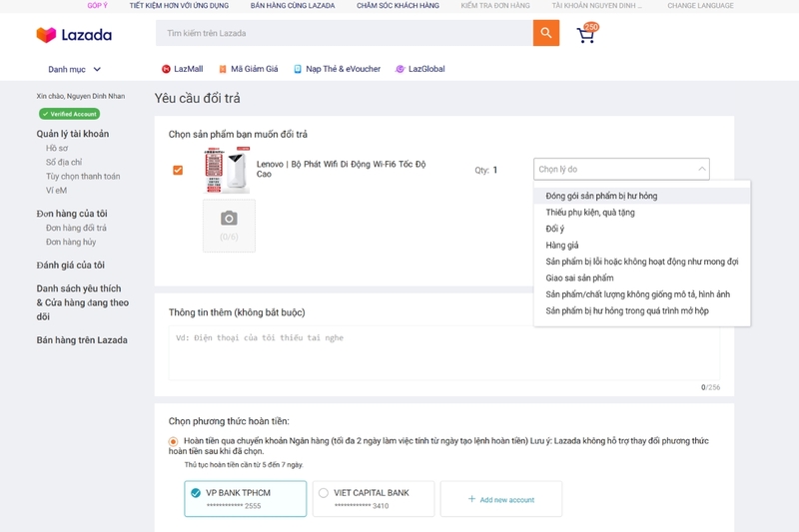Open Đánh giá của tôi sidebar link
This screenshot has width=799, height=532.
point(70,266)
